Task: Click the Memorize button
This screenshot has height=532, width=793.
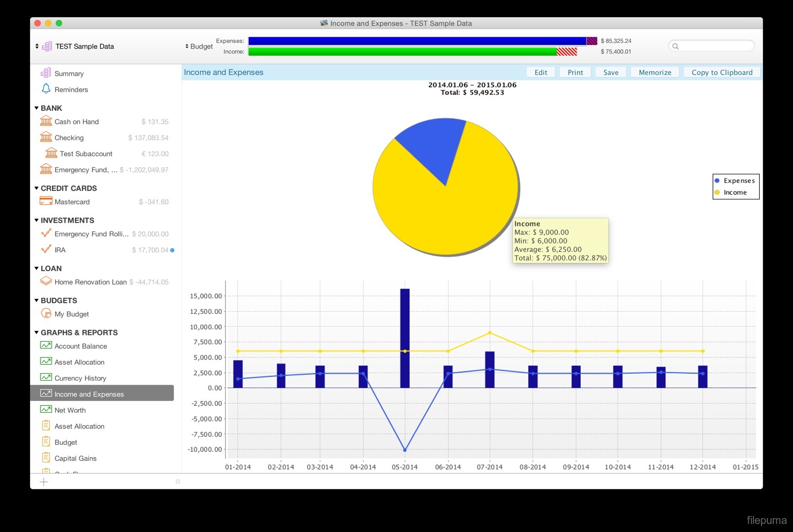Action: [x=655, y=73]
